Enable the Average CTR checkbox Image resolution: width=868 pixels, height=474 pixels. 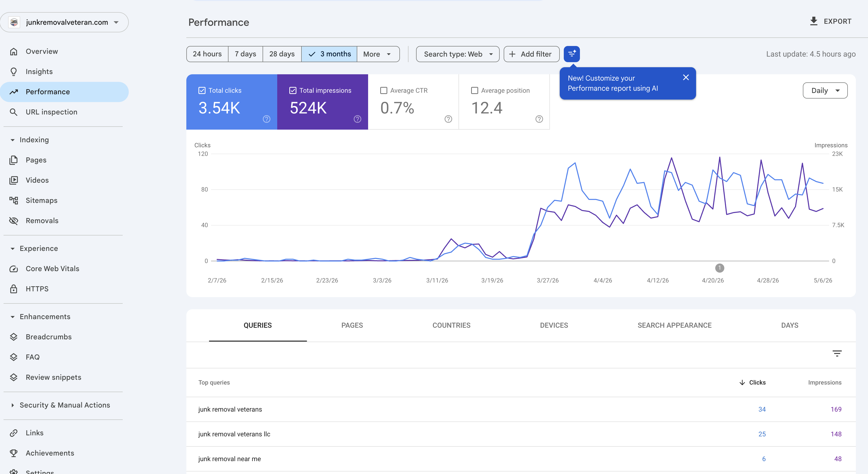tap(384, 91)
